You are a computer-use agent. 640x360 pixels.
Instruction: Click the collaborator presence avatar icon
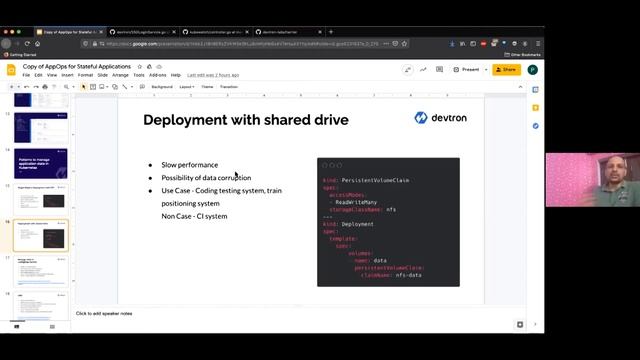click(x=408, y=70)
